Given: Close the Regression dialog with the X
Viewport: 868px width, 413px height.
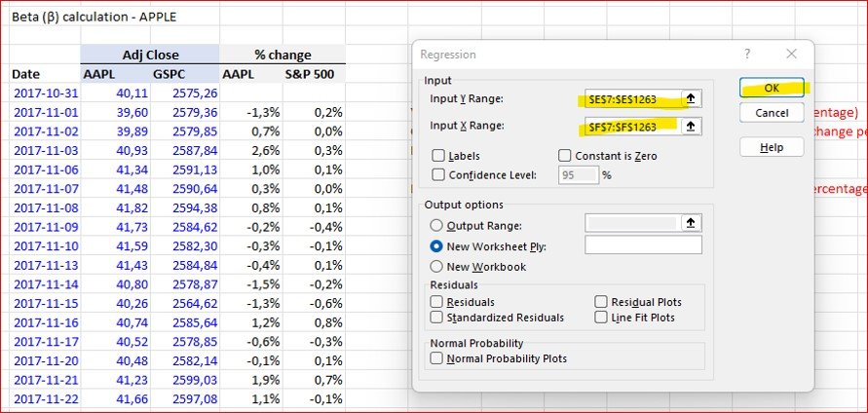Looking at the screenshot, I should coord(791,55).
